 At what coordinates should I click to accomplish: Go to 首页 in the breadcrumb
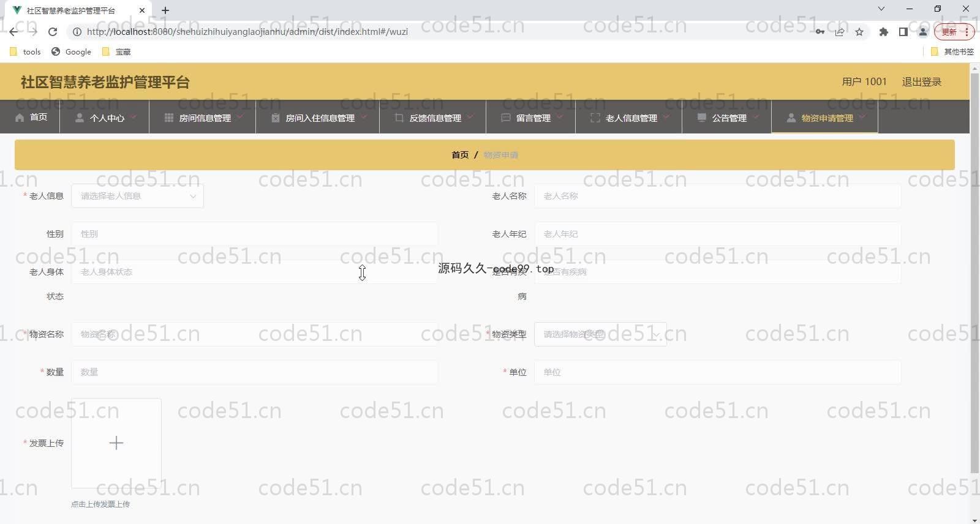coord(460,155)
